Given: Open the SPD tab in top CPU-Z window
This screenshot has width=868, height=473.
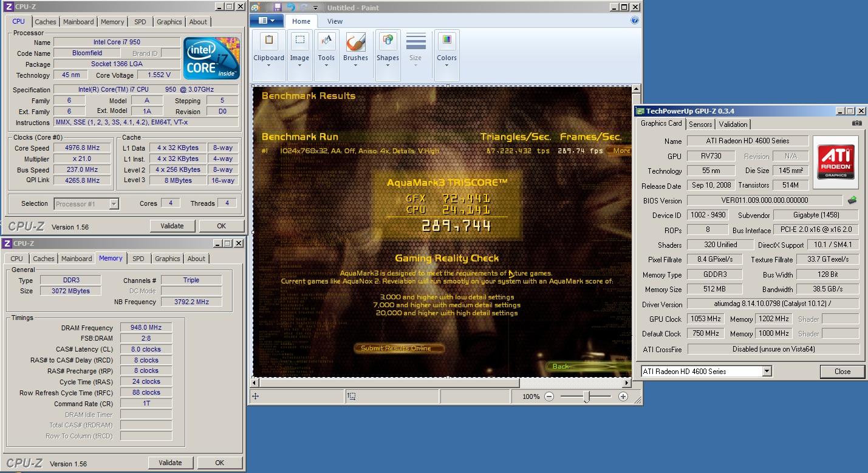Looking at the screenshot, I should pos(140,22).
